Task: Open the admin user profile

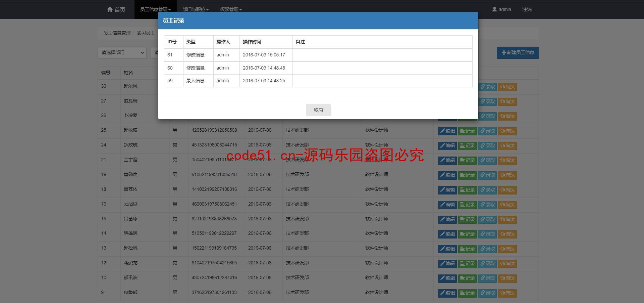Action: [501, 9]
